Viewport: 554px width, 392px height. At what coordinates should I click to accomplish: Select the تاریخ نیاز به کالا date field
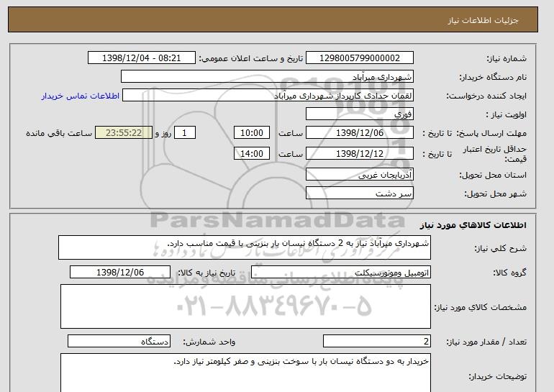(x=120, y=273)
